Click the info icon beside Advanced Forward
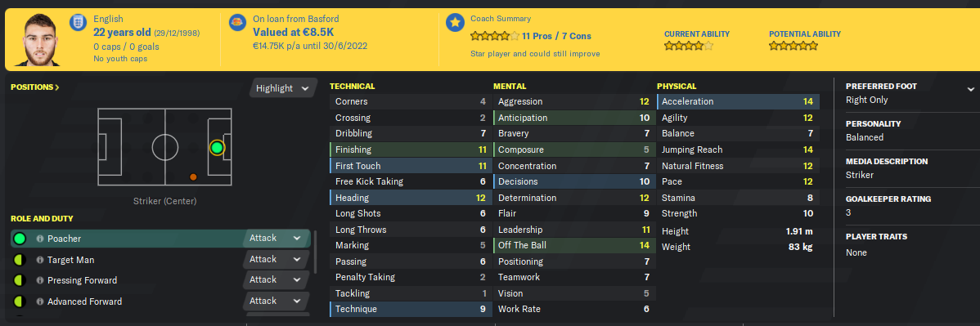This screenshot has height=326, width=980. [39, 301]
